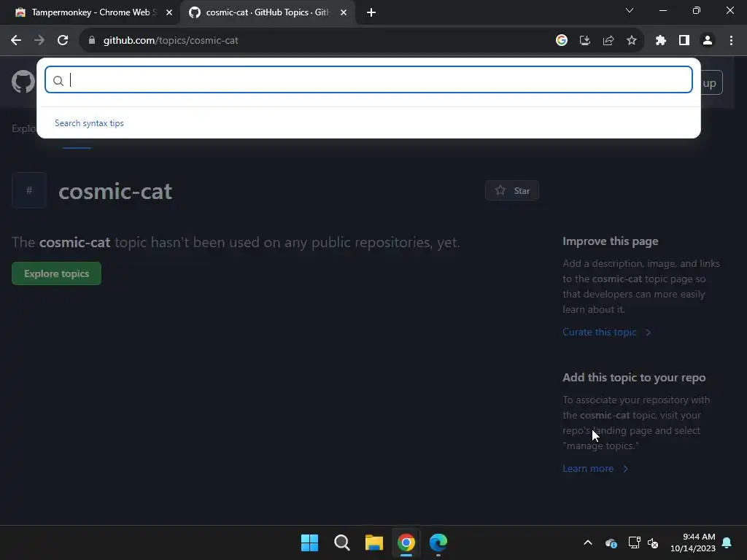The image size is (747, 560).
Task: Open the Chrome profile avatar
Action: pyautogui.click(x=708, y=41)
